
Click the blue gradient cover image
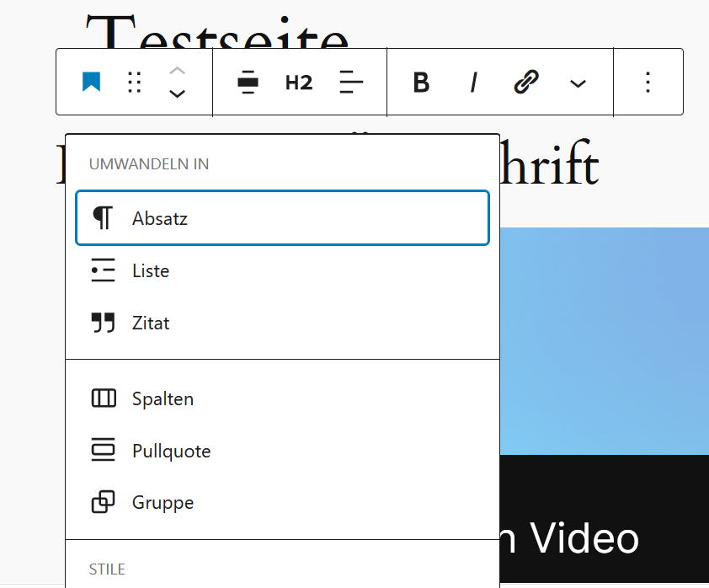(604, 341)
